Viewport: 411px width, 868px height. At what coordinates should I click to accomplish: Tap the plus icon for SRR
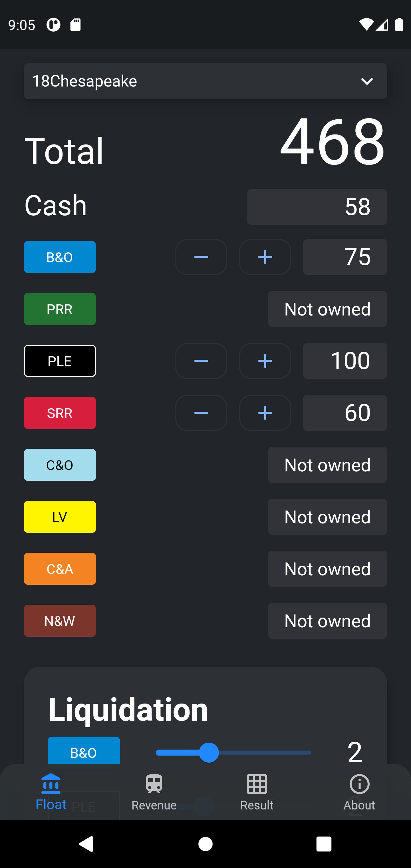(265, 413)
